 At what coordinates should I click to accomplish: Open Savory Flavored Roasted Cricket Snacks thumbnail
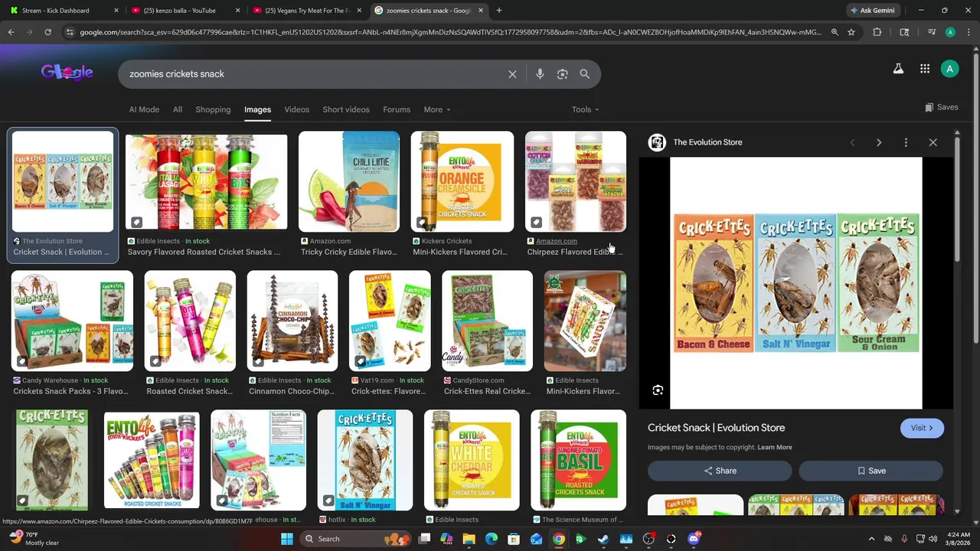[206, 181]
